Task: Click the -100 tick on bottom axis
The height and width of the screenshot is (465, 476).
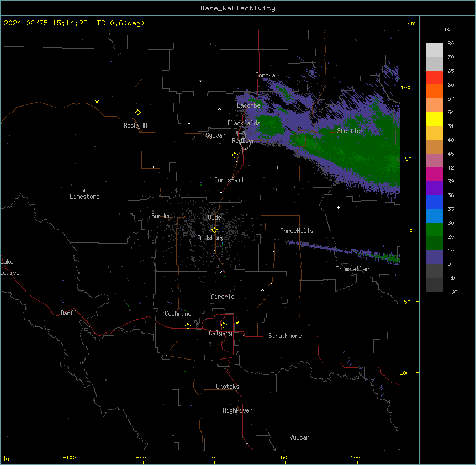Action: [69, 457]
